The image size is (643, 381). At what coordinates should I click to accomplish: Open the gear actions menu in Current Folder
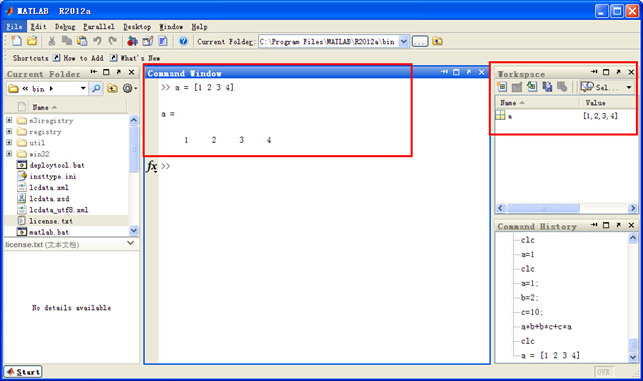[130, 89]
